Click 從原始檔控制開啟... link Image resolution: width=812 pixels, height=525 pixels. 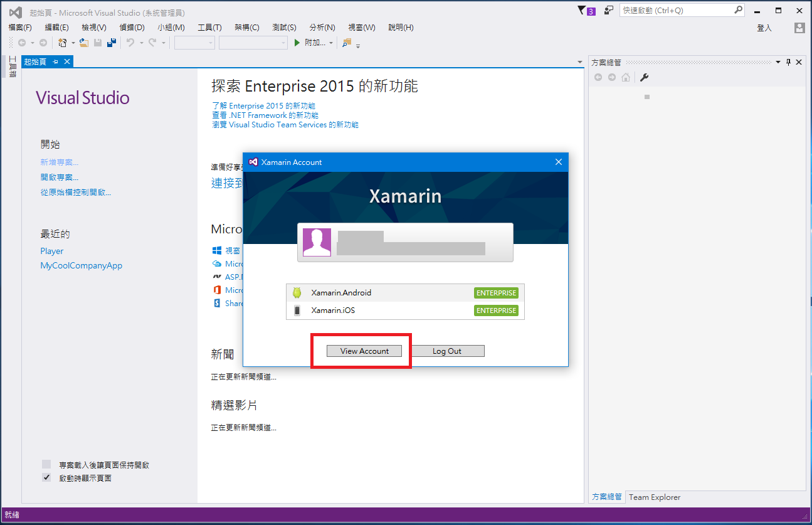point(76,193)
